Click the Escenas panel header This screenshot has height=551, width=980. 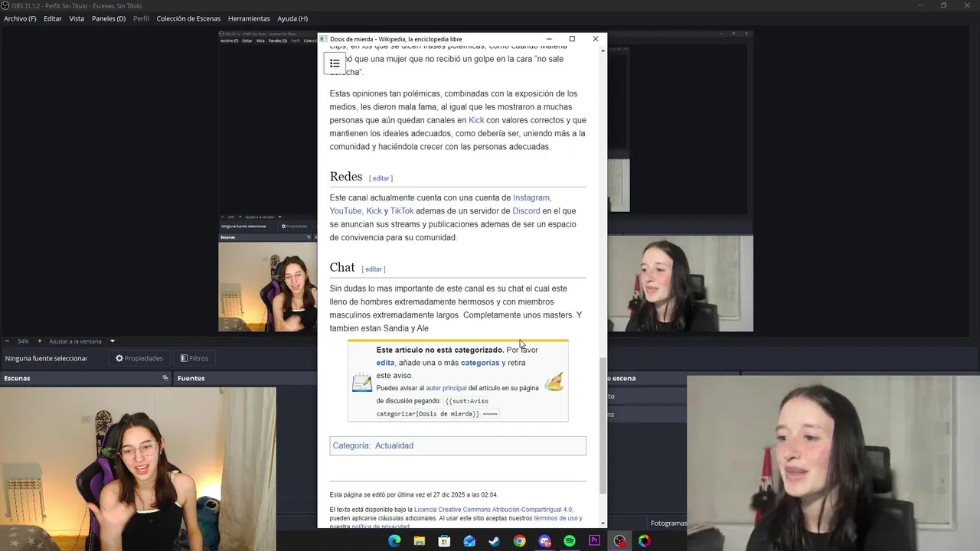[x=86, y=378]
